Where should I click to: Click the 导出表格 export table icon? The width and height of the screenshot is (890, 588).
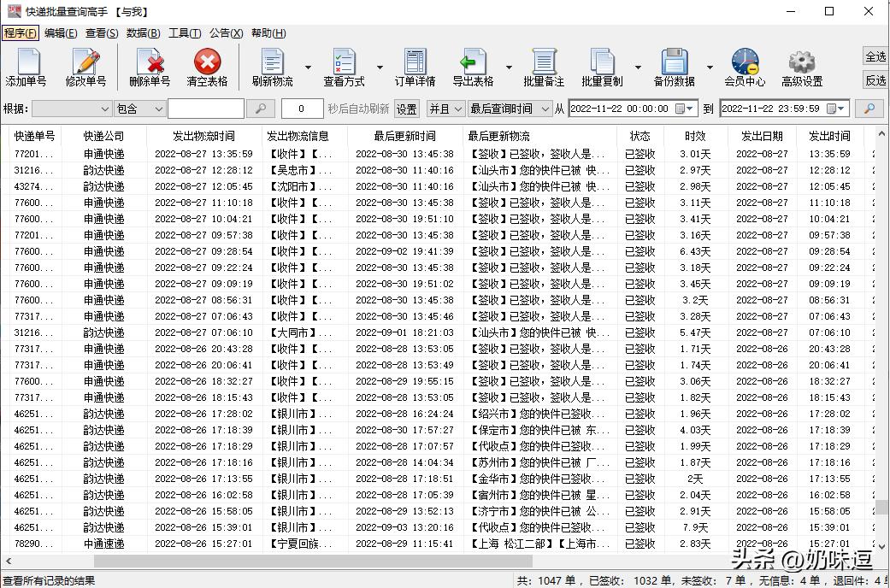coord(475,64)
